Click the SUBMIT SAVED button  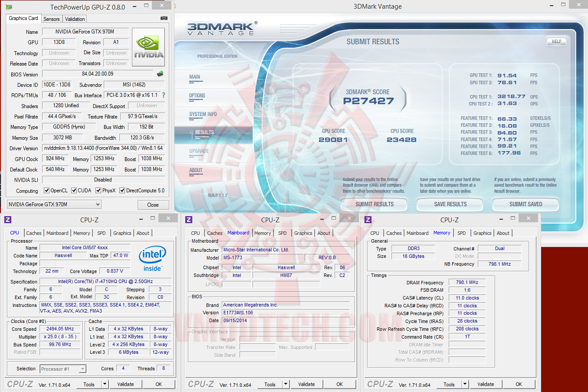[x=526, y=204]
